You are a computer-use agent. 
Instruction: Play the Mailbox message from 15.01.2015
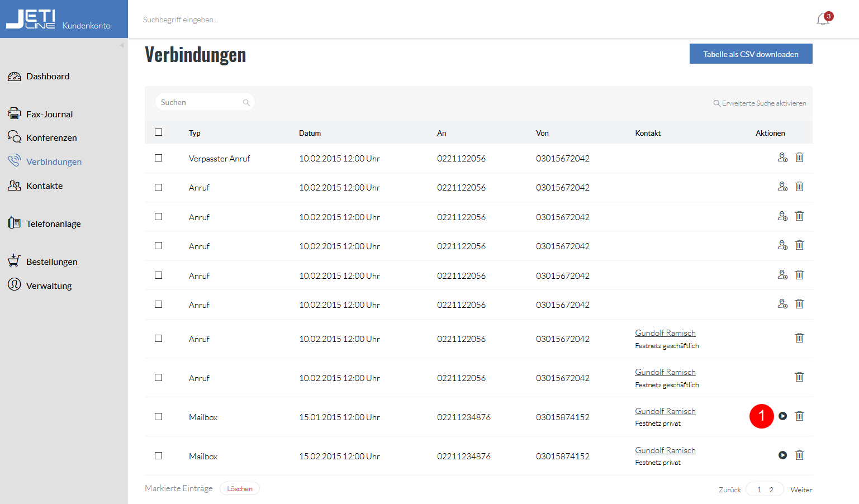pos(782,416)
